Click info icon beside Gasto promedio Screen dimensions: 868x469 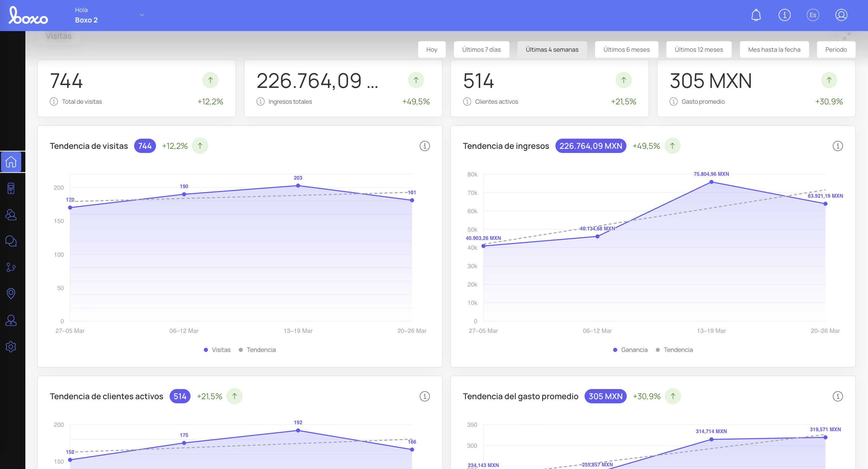click(674, 102)
